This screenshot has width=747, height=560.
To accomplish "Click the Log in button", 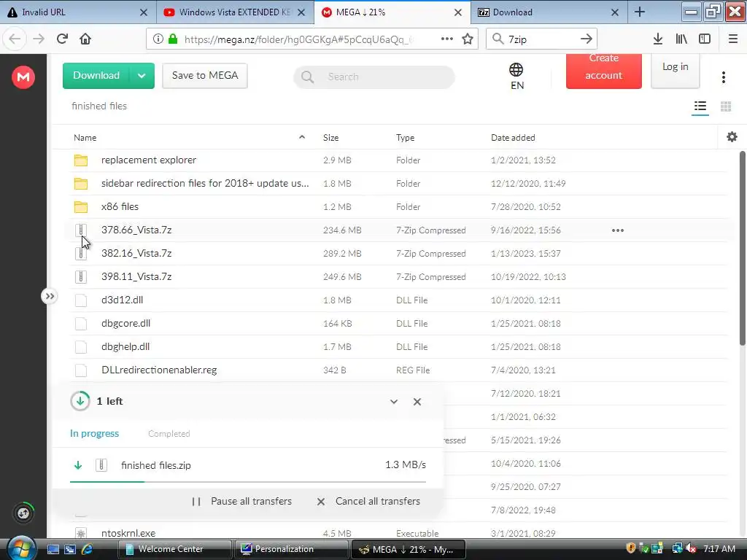I will pos(675,71).
